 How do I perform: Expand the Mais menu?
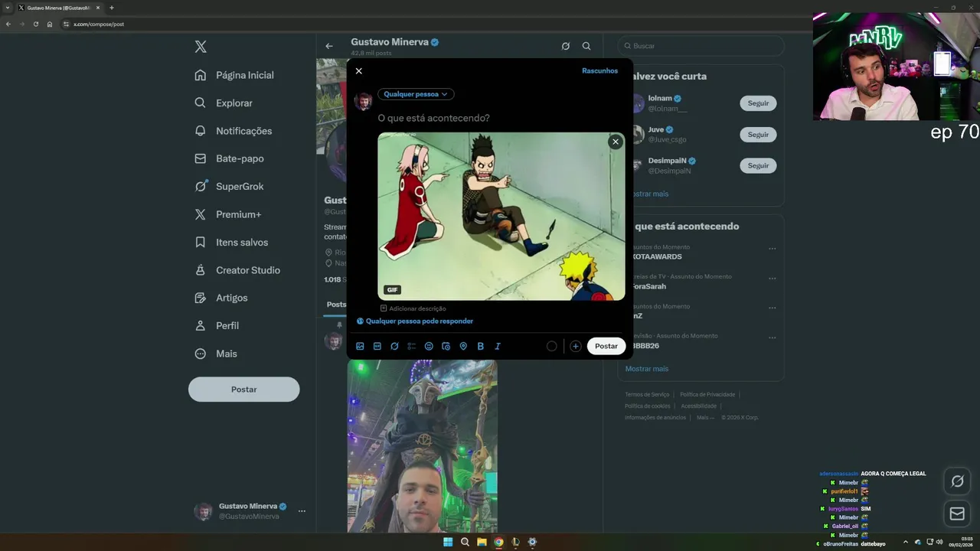(x=216, y=354)
